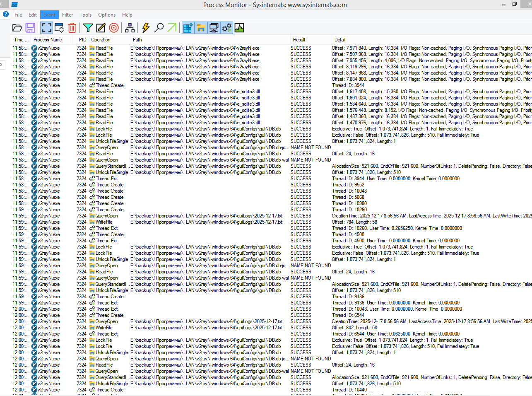Toggle event capture with the Capture icon
This screenshot has height=396, width=532.
coord(47,28)
